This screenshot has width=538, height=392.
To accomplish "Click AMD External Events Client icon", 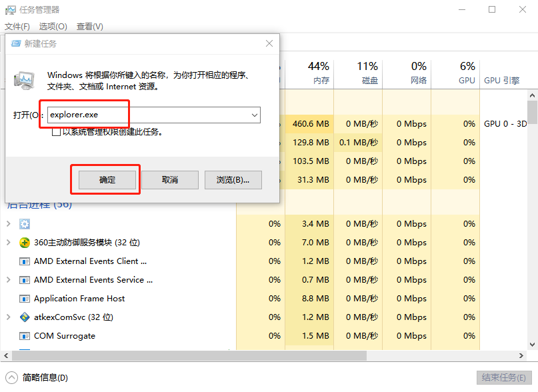I will click(25, 261).
